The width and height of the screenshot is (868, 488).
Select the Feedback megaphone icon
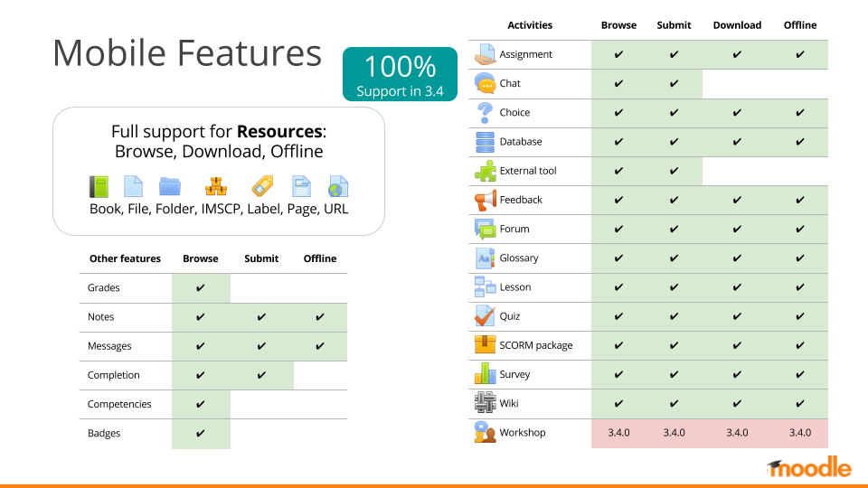[x=485, y=200]
